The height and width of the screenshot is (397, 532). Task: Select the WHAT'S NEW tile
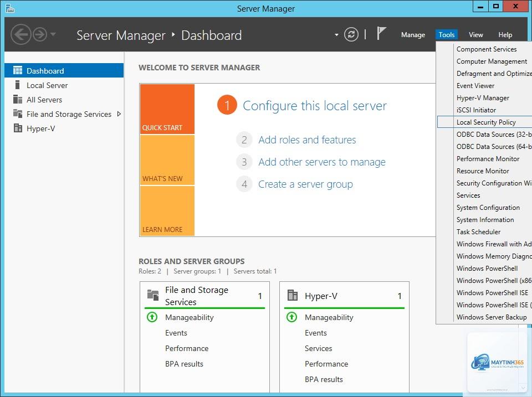[x=167, y=160]
